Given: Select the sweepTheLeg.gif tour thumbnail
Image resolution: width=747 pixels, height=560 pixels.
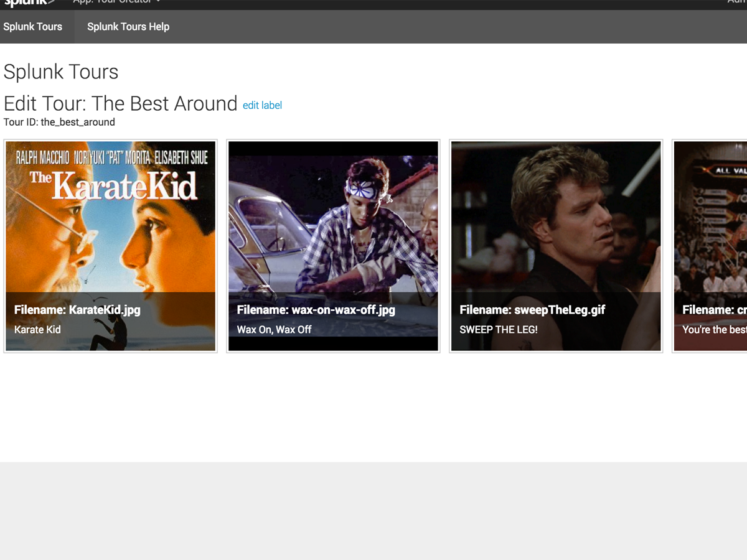Looking at the screenshot, I should 556,246.
